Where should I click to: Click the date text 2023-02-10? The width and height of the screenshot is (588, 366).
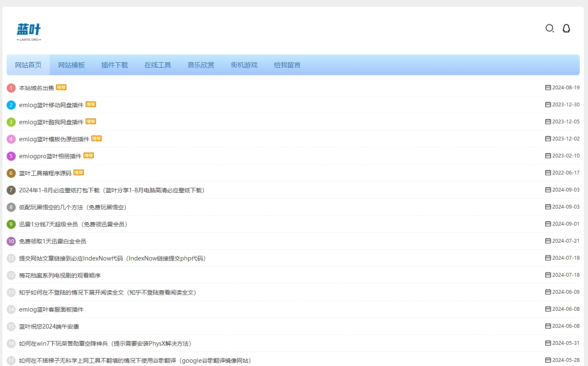click(566, 156)
